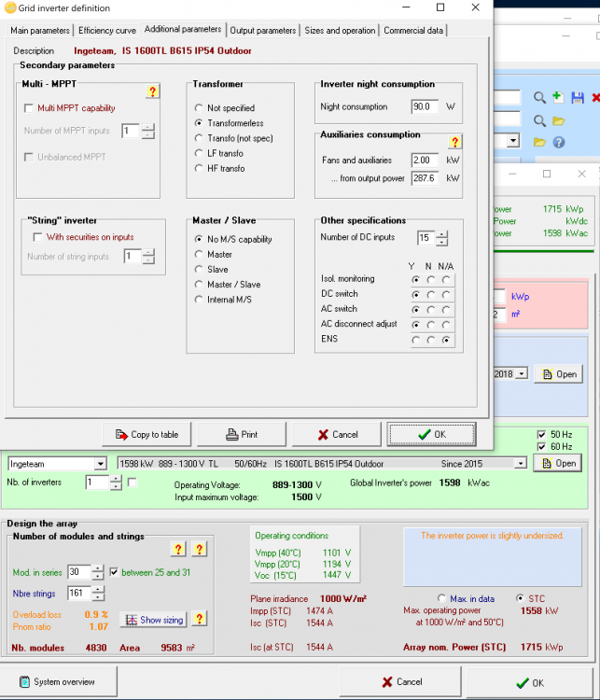
Task: Click Open button beside inverter model
Action: [559, 463]
